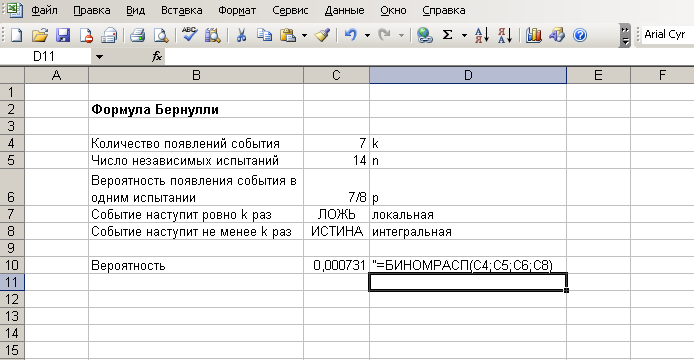Select cell containing value 14
This screenshot has width=694, height=360.
(336, 160)
